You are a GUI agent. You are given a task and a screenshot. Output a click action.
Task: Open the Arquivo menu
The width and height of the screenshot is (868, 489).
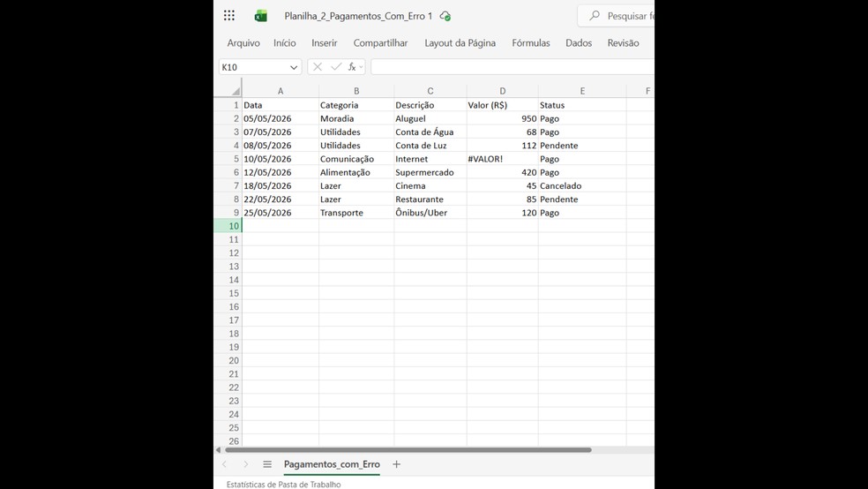click(243, 42)
